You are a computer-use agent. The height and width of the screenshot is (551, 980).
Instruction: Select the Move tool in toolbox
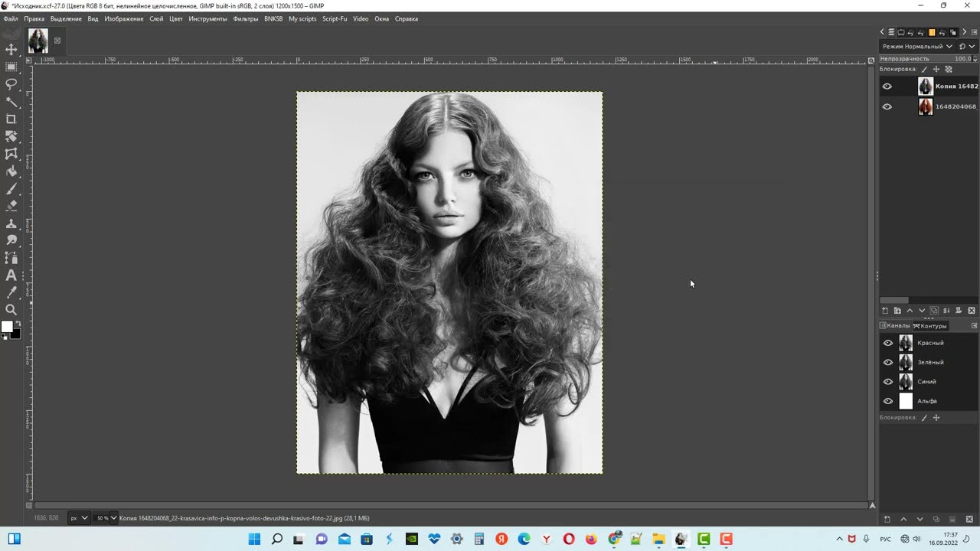[11, 50]
